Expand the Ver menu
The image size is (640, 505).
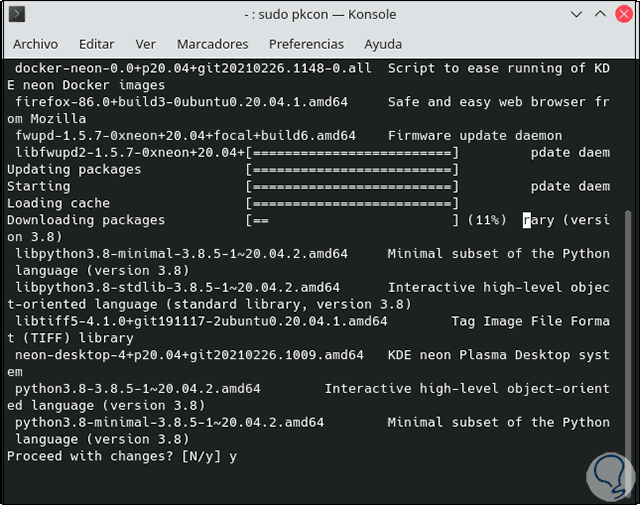pyautogui.click(x=146, y=44)
